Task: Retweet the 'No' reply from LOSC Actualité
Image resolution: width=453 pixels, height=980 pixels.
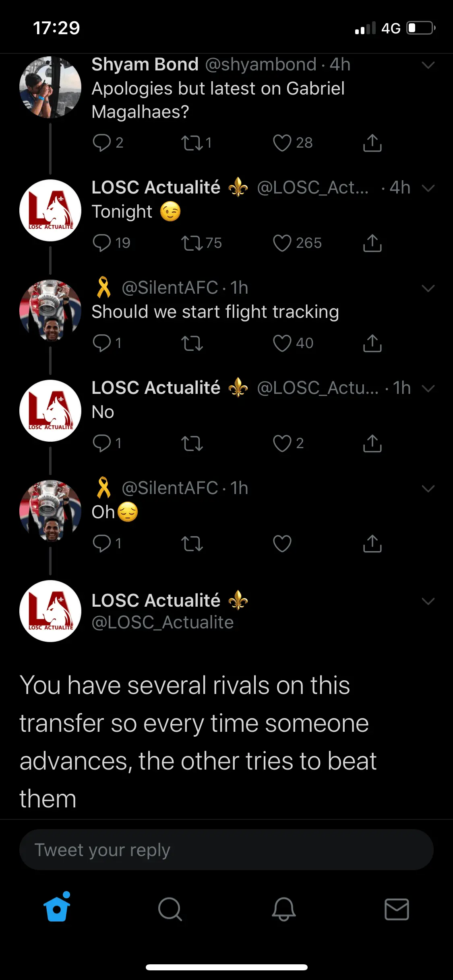Action: [x=192, y=443]
